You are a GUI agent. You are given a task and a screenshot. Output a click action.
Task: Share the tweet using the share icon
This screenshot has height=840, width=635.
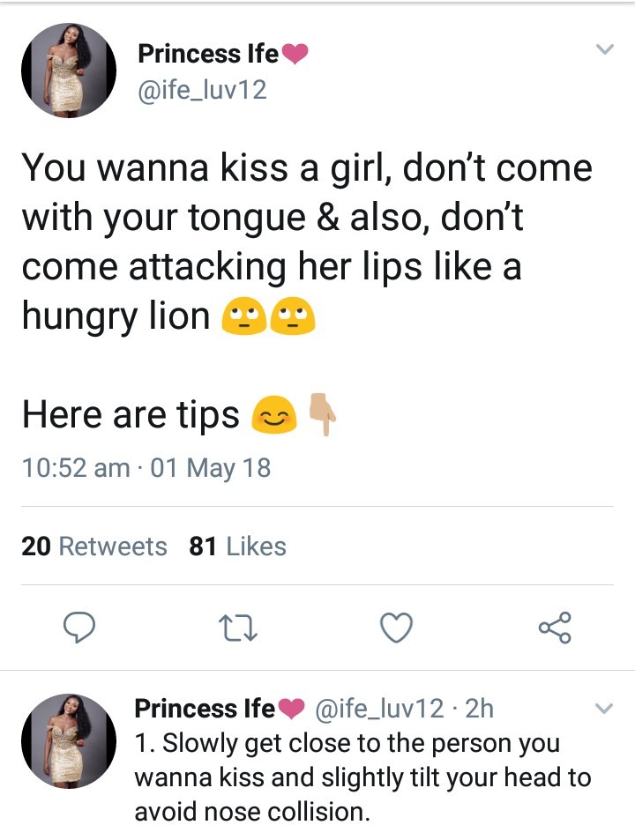tap(555, 628)
